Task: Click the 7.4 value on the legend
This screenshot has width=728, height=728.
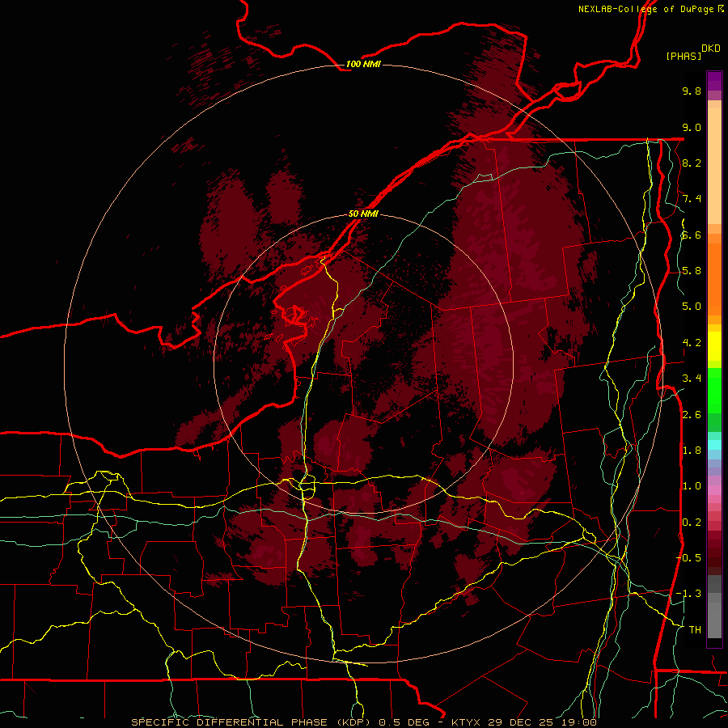Action: click(692, 199)
